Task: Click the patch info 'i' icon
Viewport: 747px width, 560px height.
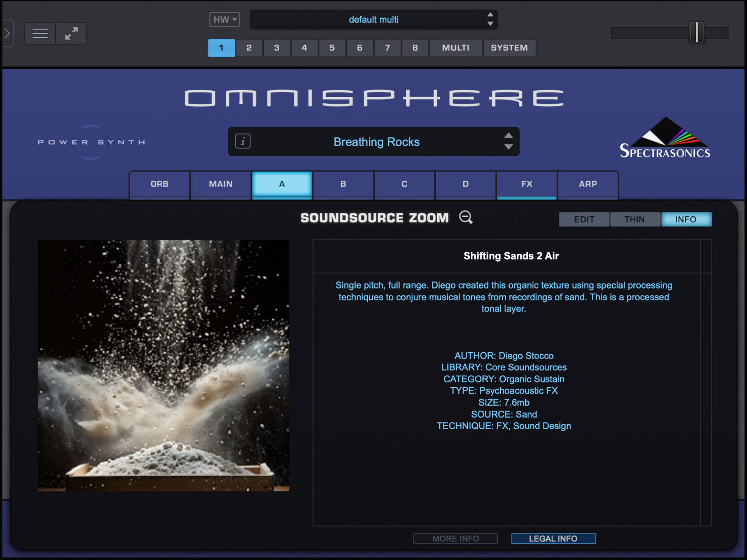Action: [243, 141]
